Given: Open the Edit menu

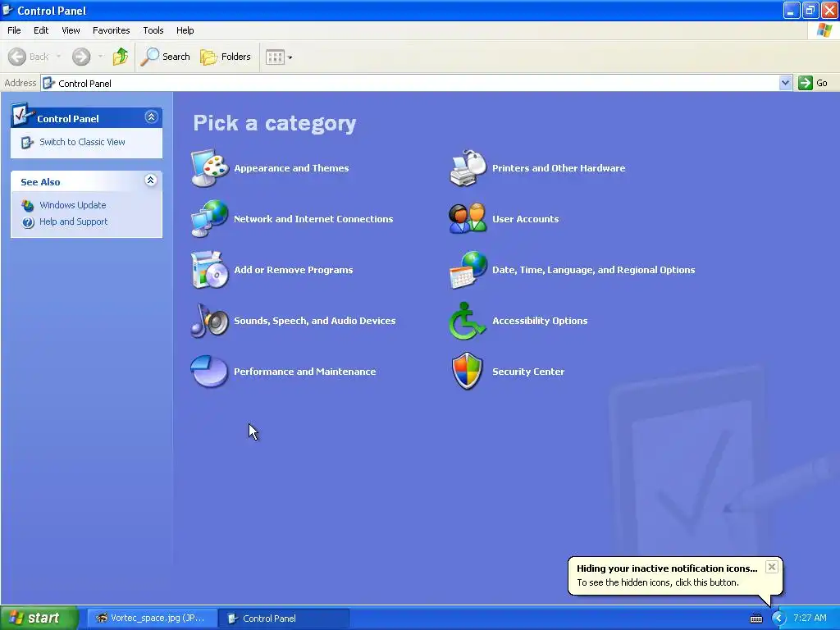Looking at the screenshot, I should [x=41, y=30].
